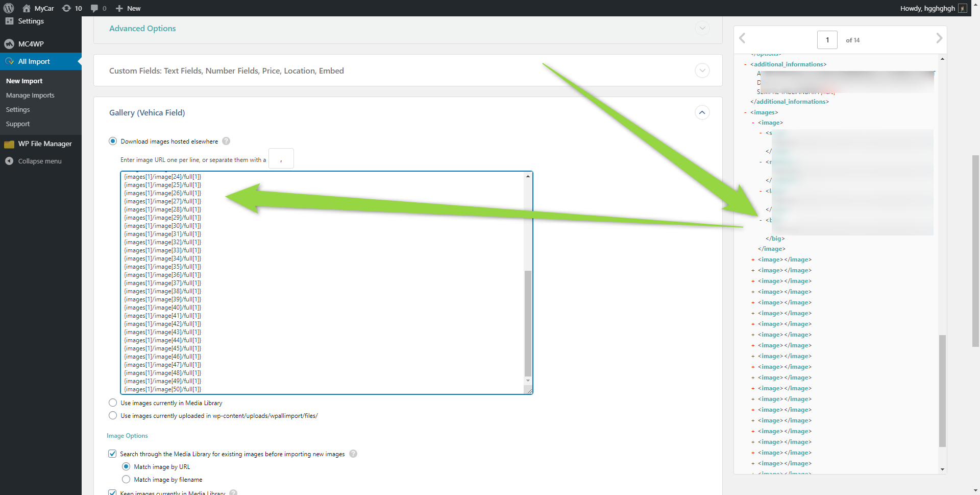Screen dimensions: 980x495
Task: Click the 'of 14' record count text
Action: 852,40
